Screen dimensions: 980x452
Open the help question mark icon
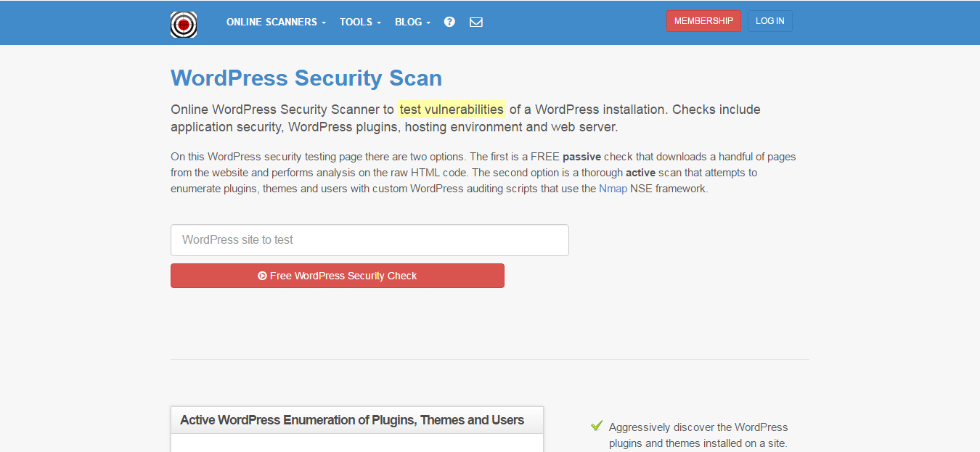coord(449,22)
